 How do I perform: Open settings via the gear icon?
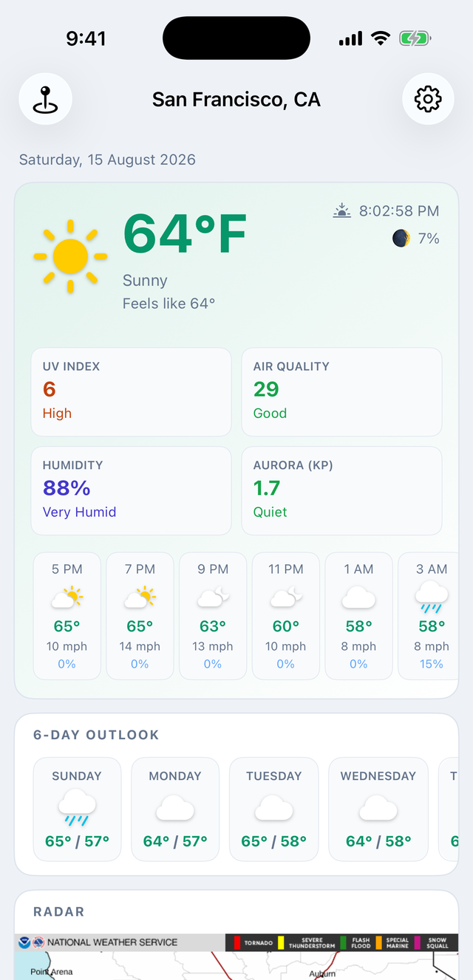point(428,99)
